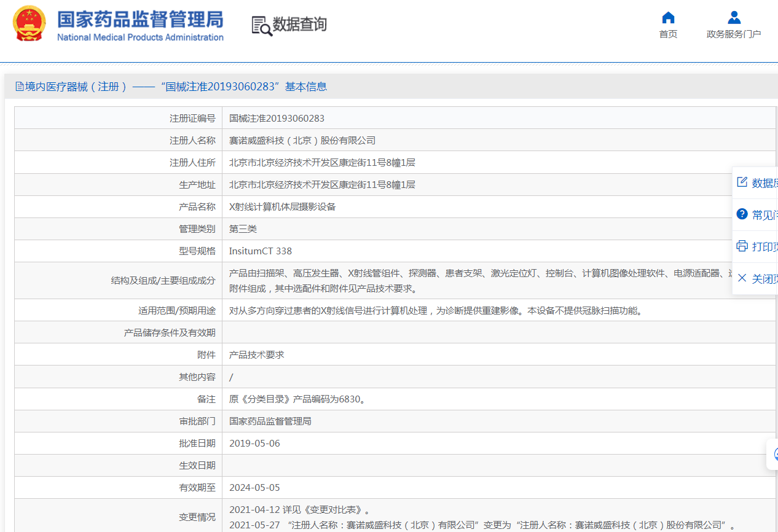Click attachment value 产品技术要求
This screenshot has height=532, width=778.
click(x=256, y=355)
